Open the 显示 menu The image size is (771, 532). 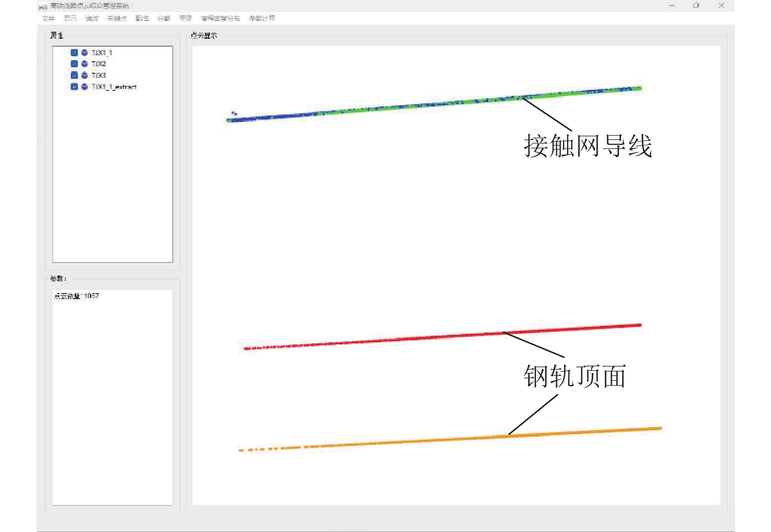tap(70, 19)
